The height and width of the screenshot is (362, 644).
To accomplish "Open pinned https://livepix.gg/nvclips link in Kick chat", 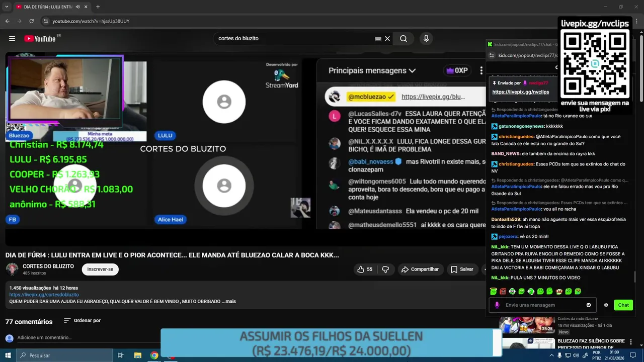I will [x=521, y=92].
